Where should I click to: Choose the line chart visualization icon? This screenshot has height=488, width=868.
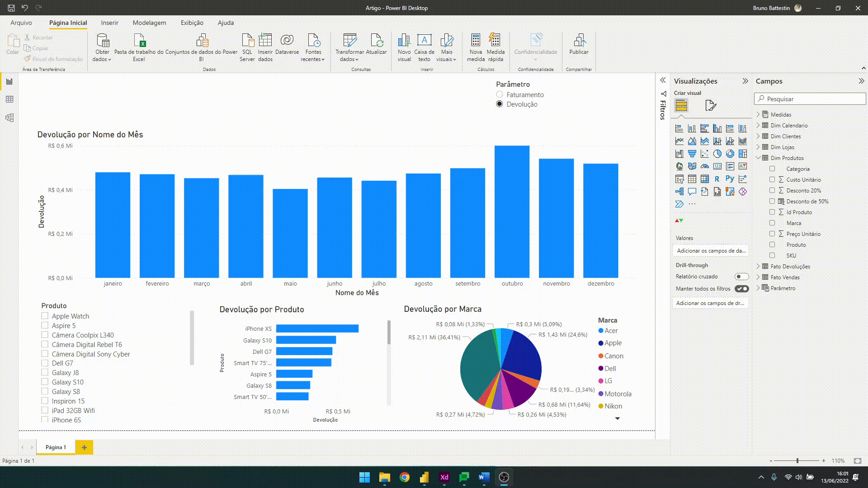pyautogui.click(x=679, y=141)
